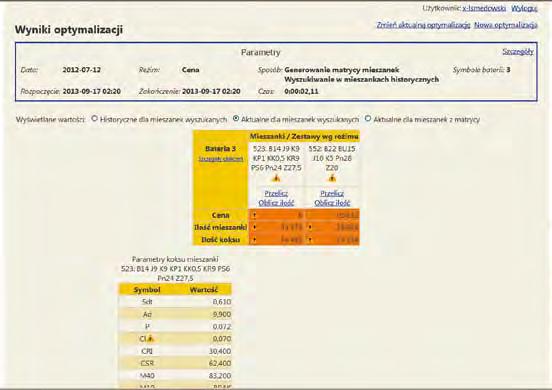Image resolution: width=552 pixels, height=390 pixels.
Task: Select Historyczne dla mieszanek wyszukanych radio
Action: click(x=94, y=119)
